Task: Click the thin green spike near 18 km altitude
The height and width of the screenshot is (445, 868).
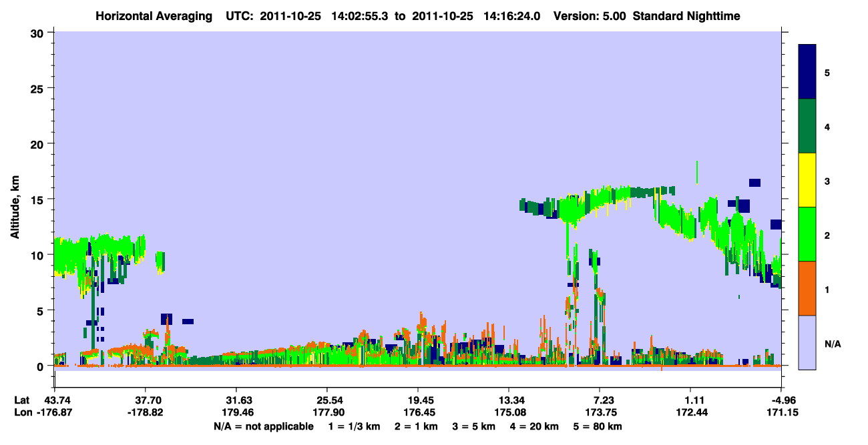Action: coord(697,172)
